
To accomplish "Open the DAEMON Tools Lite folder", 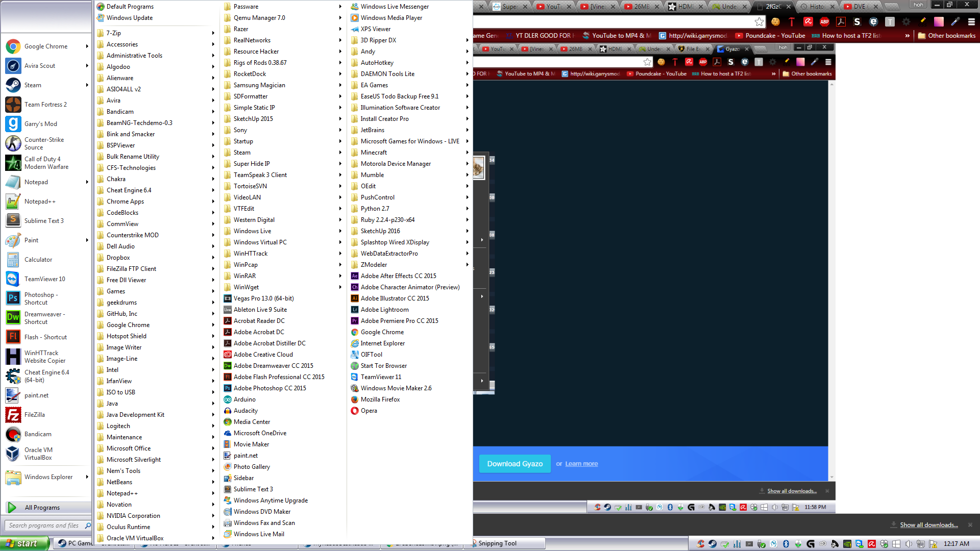I will (x=410, y=74).
